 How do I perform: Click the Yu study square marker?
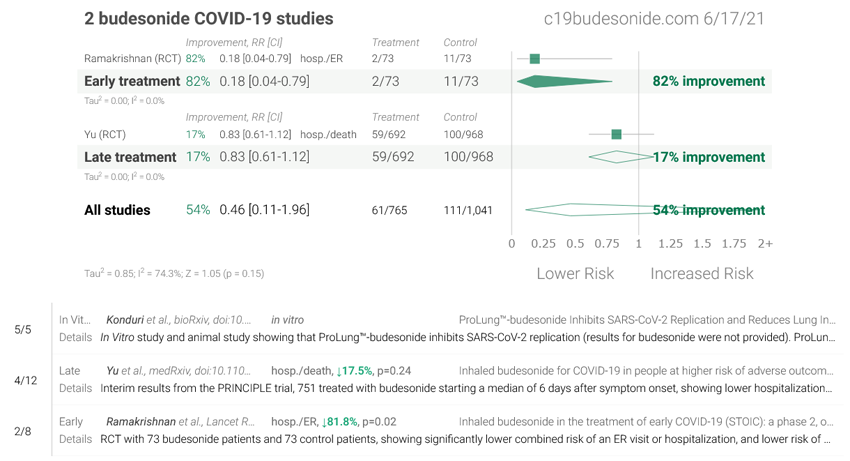616,134
